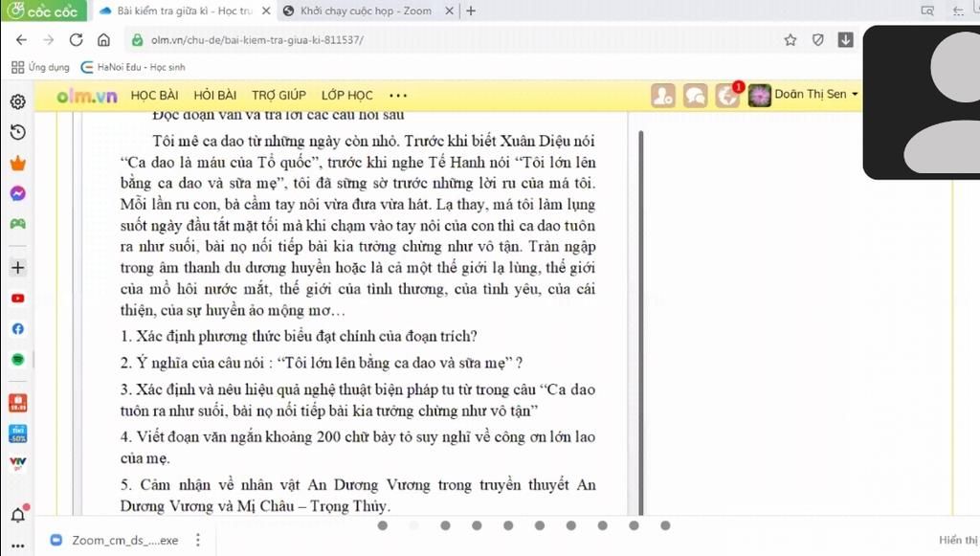Add a new sidebar shortcut with plus
980x556 pixels.
tap(17, 267)
